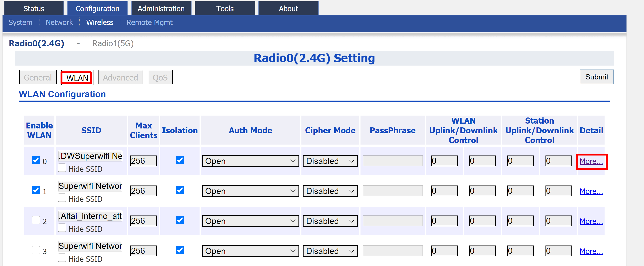The height and width of the screenshot is (266, 644).
Task: Expand Auth Mode dropdown for WLAN 2
Action: 250,221
